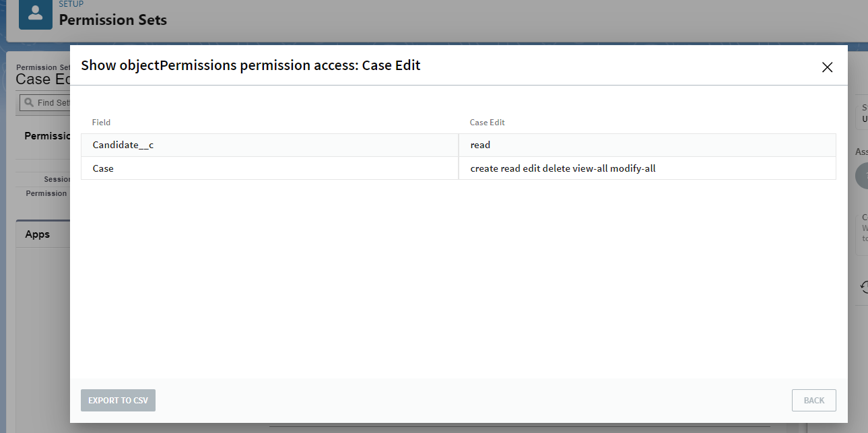
Task: Select the Case table row
Action: click(x=269, y=168)
